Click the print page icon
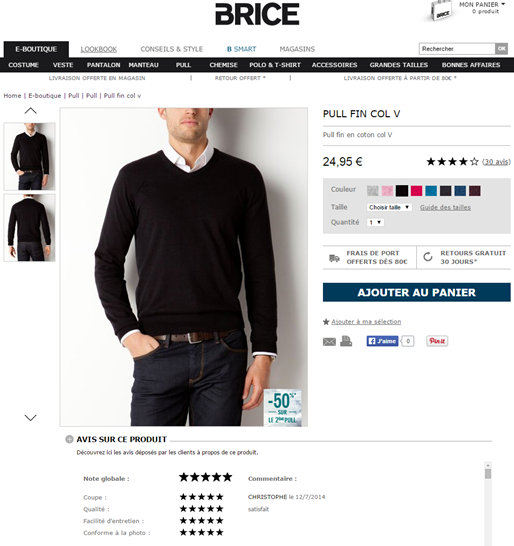Viewport: 514px width, 546px height. pos(346,341)
